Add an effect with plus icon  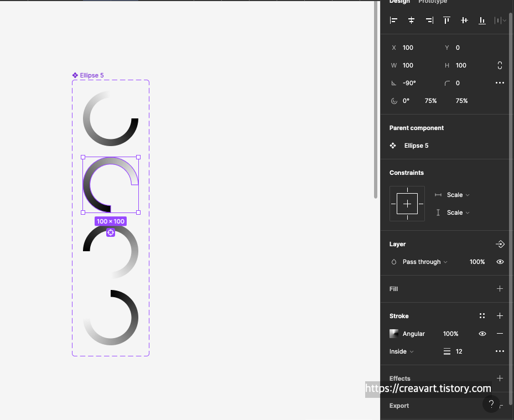(500, 378)
